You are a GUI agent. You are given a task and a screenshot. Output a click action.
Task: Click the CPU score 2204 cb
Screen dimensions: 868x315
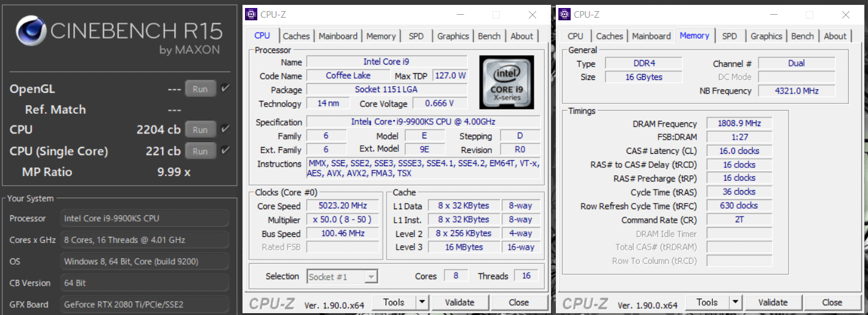[158, 130]
